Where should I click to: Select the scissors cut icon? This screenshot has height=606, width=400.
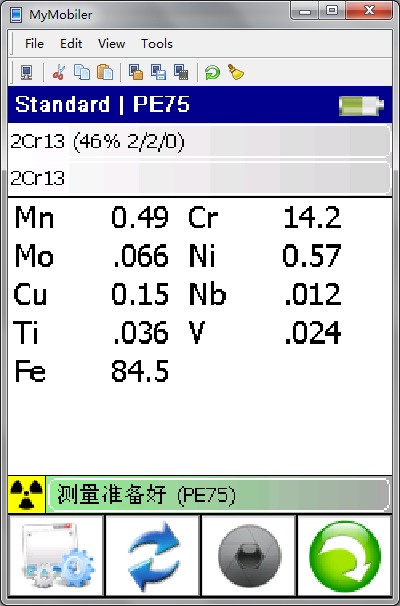pos(58,72)
